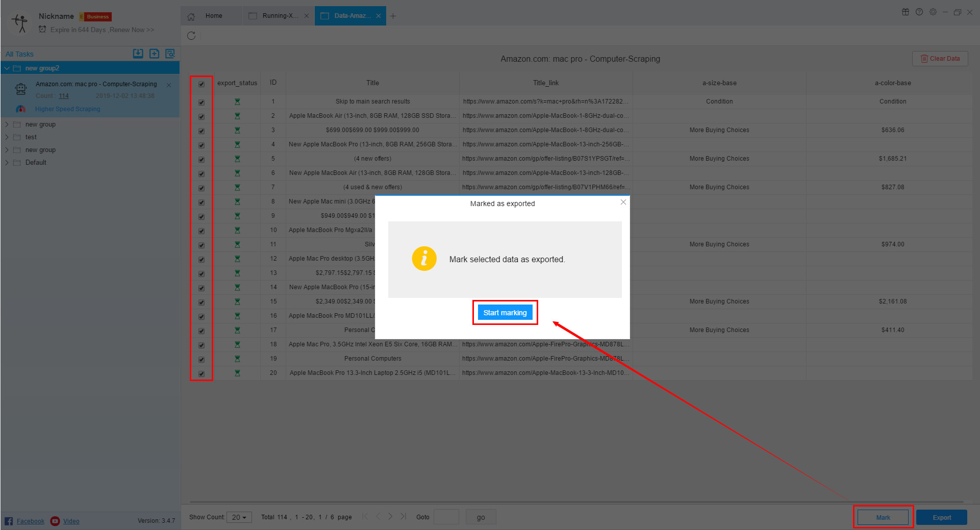Click the Video play icon in the footer

click(x=55, y=521)
